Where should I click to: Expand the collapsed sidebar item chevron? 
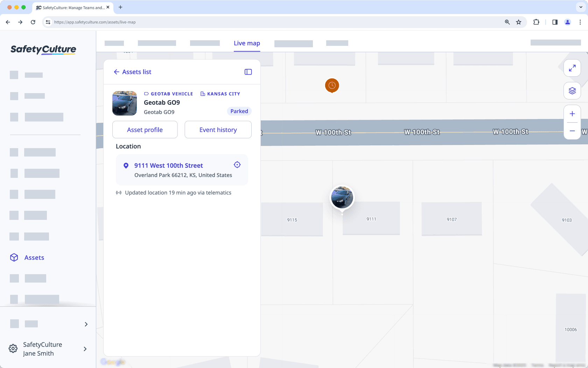(86, 324)
